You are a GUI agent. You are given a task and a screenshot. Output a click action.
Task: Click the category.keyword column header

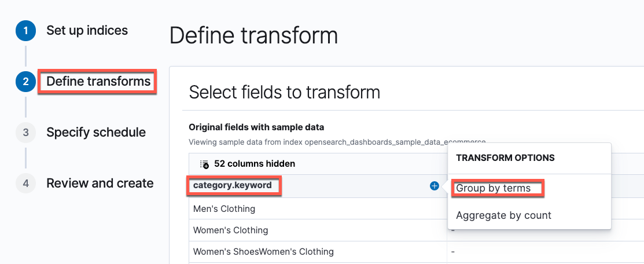point(233,186)
